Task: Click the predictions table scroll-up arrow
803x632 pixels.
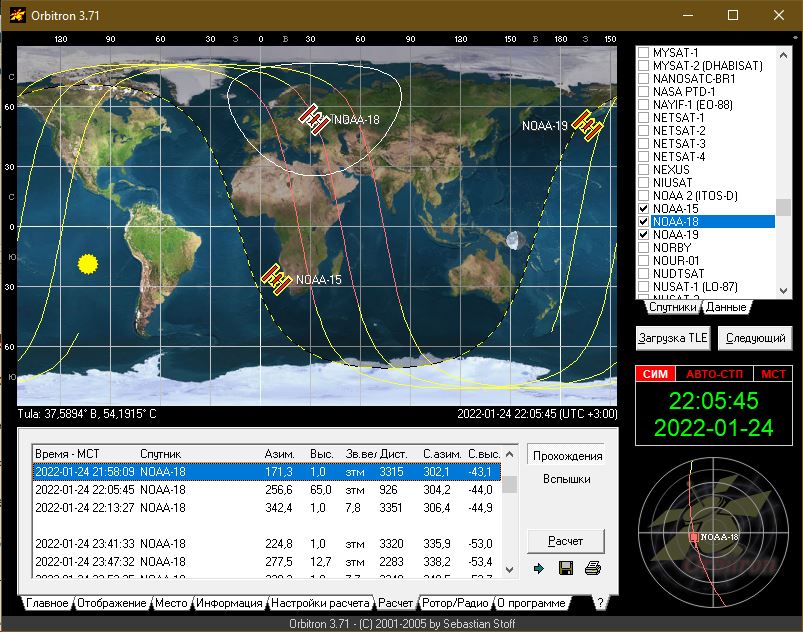Action: 509,454
